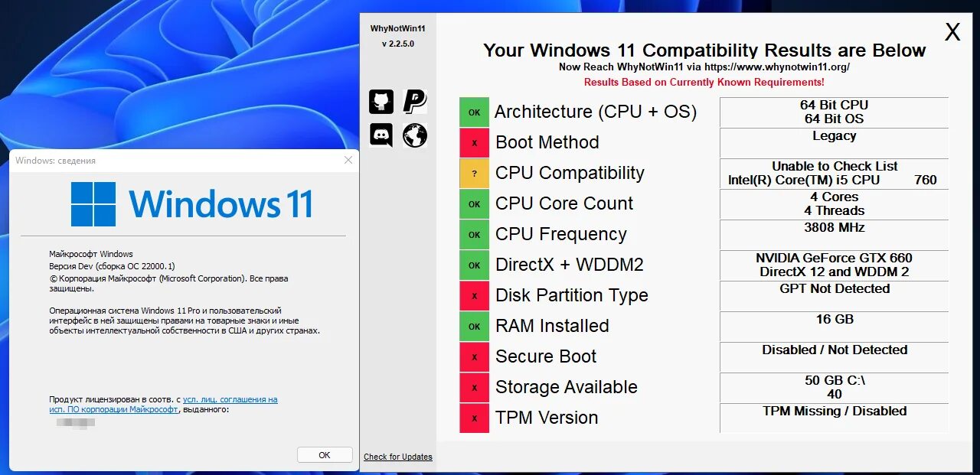Screen dimensions: 980x475
Task: Click the NVIDIA GeForce GTX 660 result
Action: coord(835,265)
